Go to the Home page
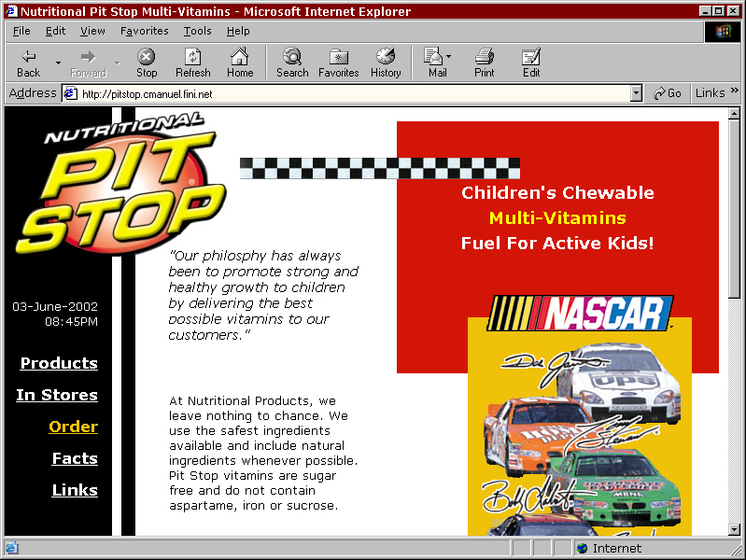746x560 pixels. (240, 63)
